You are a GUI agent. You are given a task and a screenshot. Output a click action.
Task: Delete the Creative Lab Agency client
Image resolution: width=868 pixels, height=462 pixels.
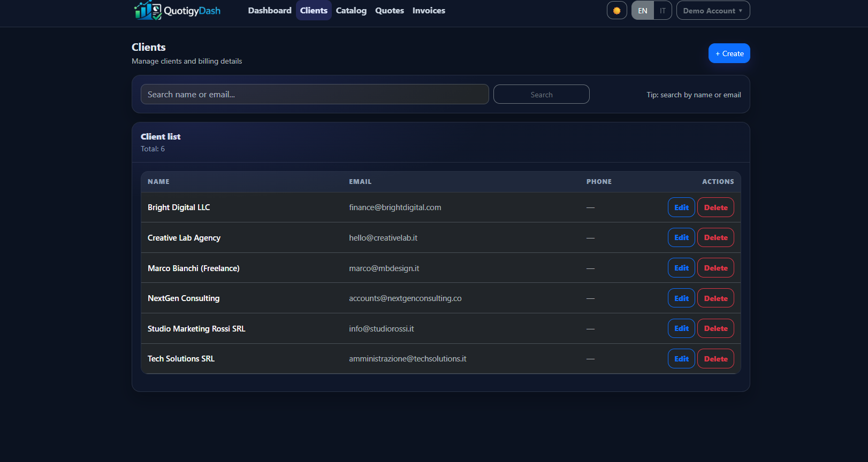(715, 237)
